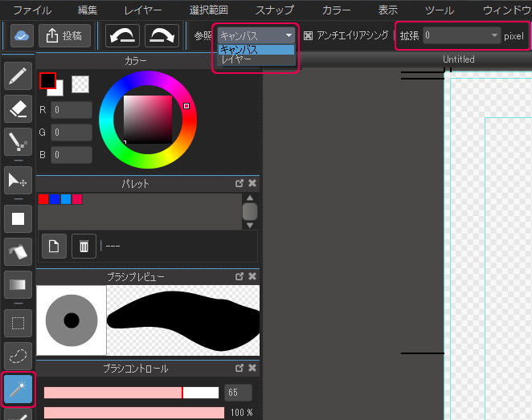This screenshot has width=532, height=420.
Task: Open the 選択範囲 menu
Action: [x=209, y=10]
